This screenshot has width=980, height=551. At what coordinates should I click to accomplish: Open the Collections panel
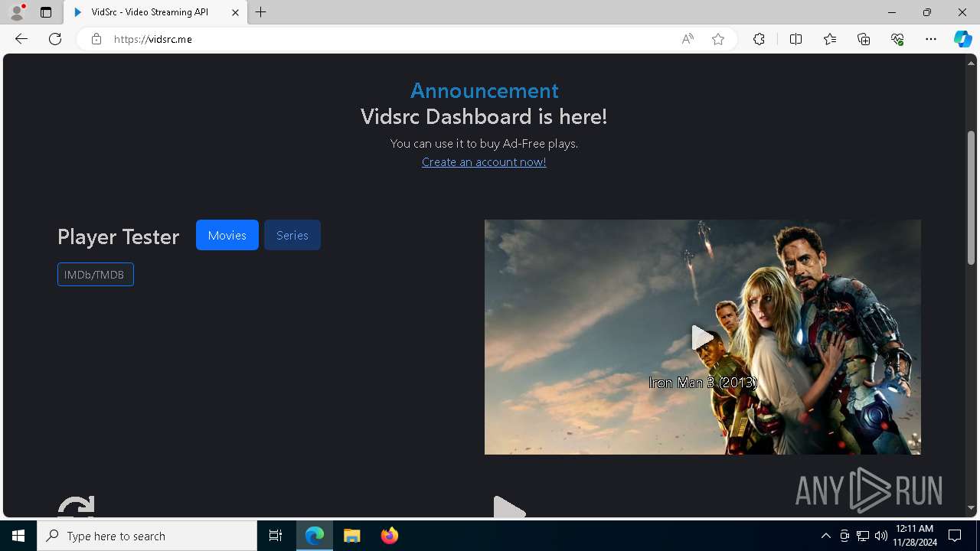[x=864, y=39]
